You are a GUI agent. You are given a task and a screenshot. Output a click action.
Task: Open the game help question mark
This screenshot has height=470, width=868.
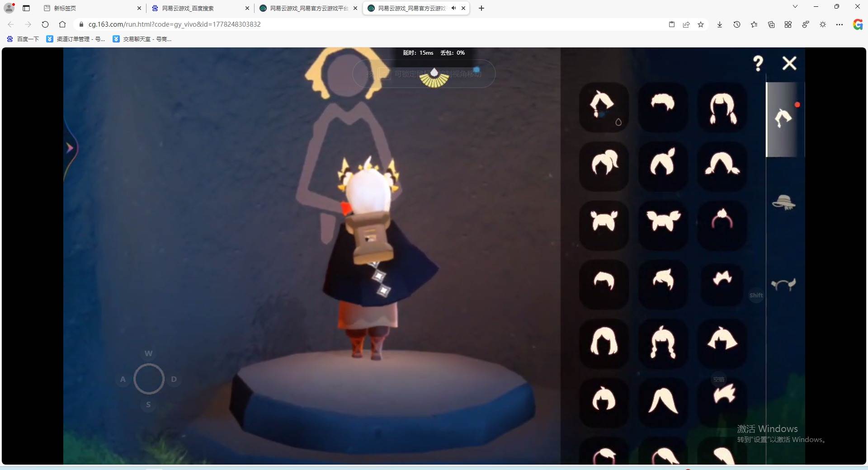point(758,63)
